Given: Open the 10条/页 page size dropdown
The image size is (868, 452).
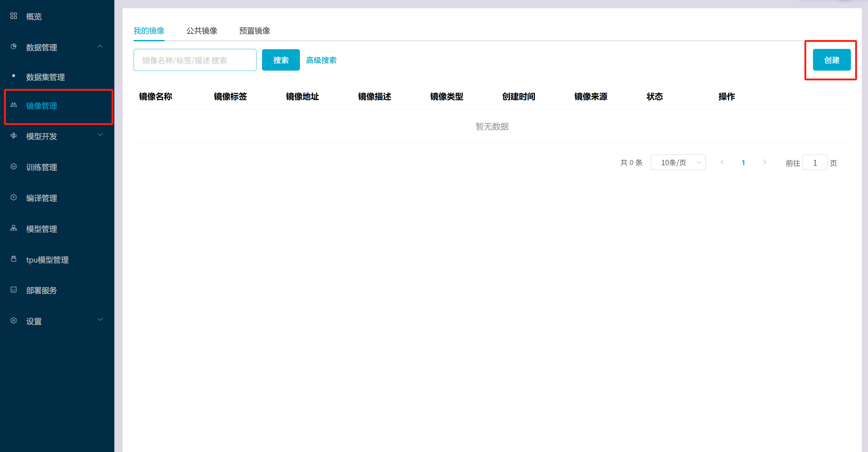Looking at the screenshot, I should pyautogui.click(x=678, y=163).
